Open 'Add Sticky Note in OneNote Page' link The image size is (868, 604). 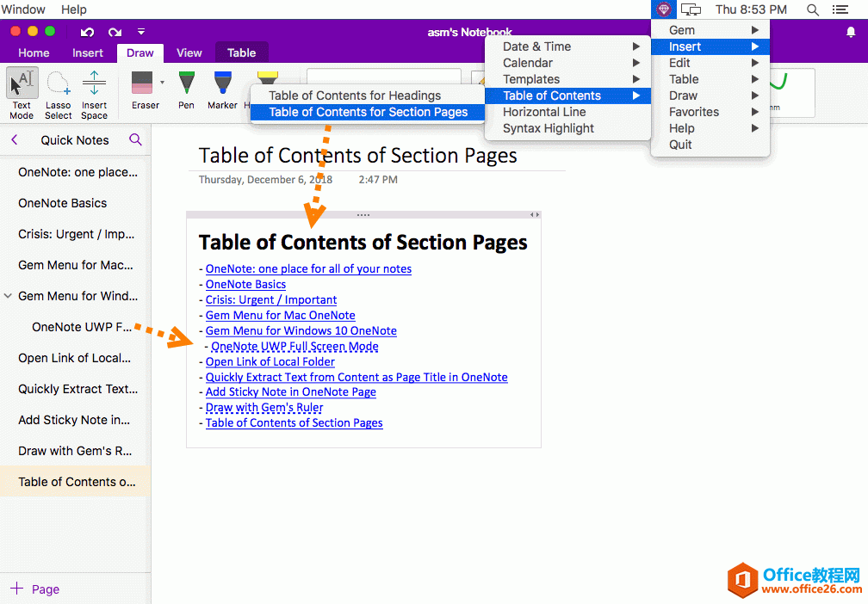(291, 392)
